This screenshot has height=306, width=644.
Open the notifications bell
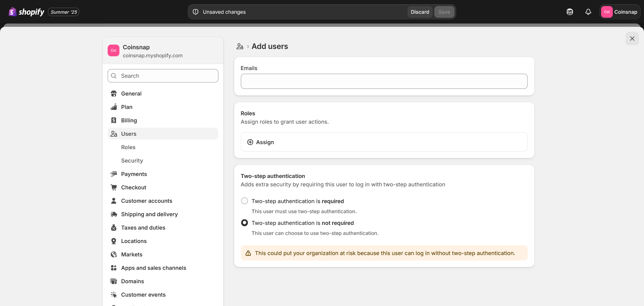[588, 12]
